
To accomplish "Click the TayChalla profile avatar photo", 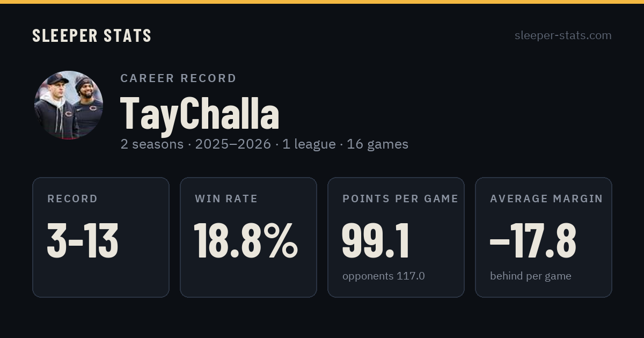I will point(69,105).
